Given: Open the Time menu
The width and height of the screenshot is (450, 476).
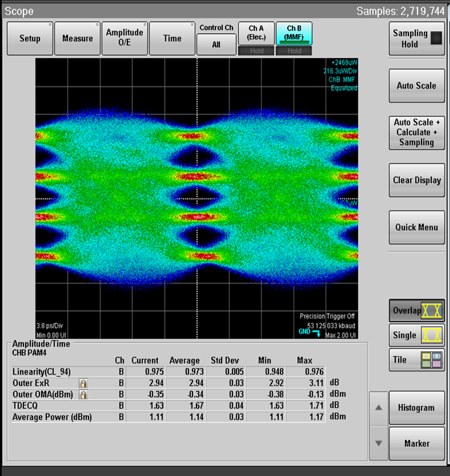Looking at the screenshot, I should point(172,38).
